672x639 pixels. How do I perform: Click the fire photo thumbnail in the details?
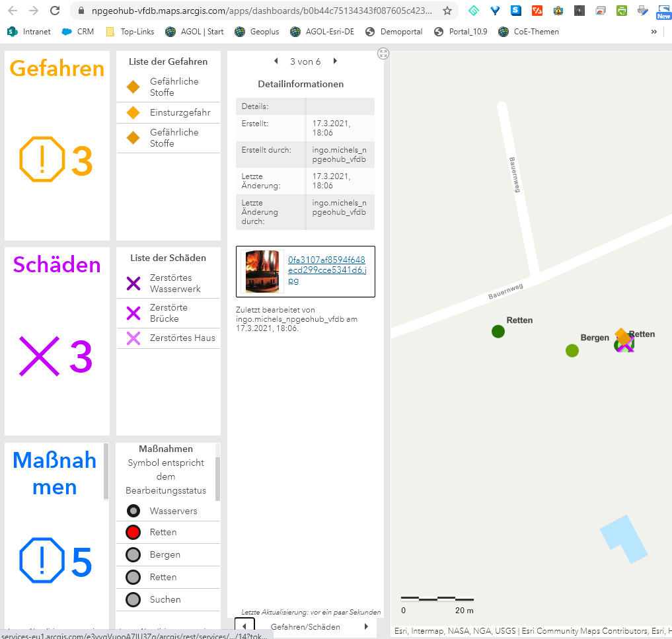[x=263, y=271]
